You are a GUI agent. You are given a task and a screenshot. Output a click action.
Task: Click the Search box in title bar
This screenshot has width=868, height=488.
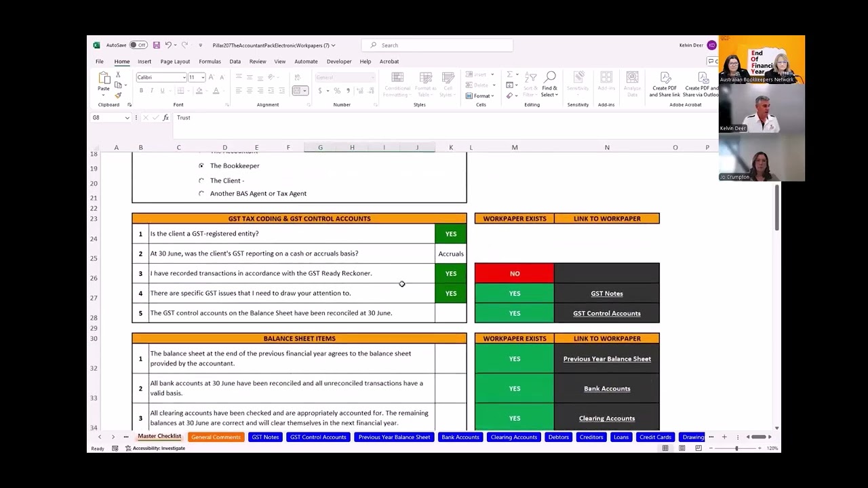point(437,45)
